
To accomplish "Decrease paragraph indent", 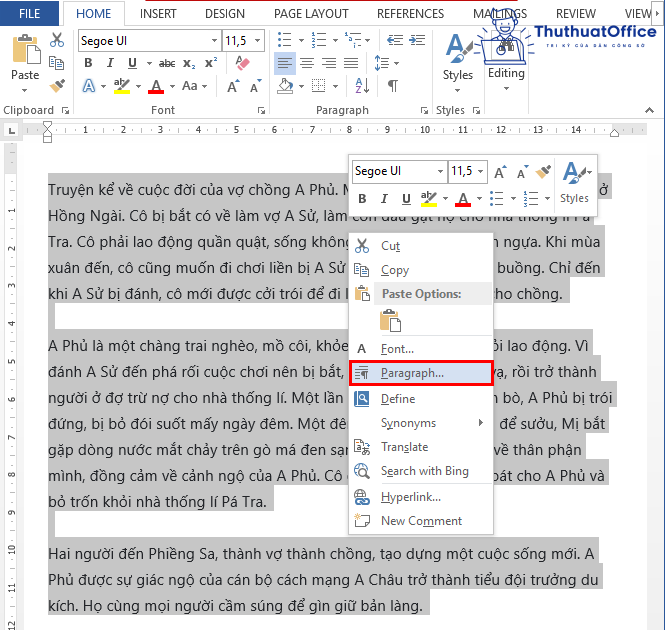I will (x=395, y=40).
